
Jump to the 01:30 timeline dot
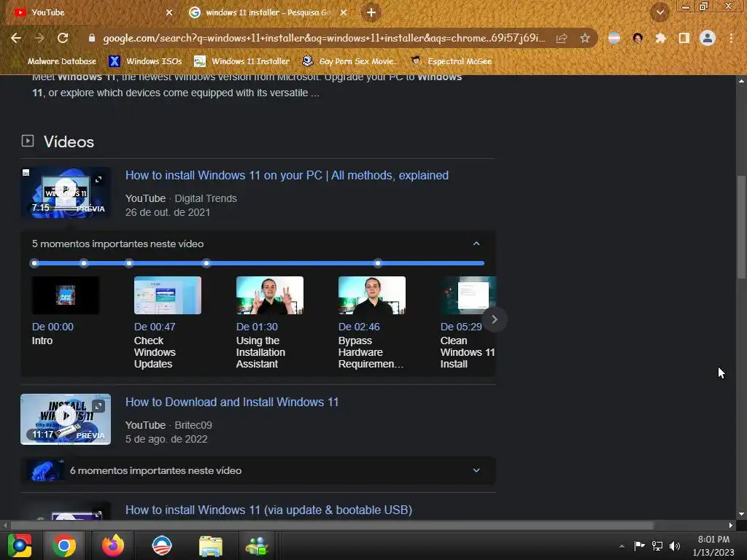[x=129, y=262]
